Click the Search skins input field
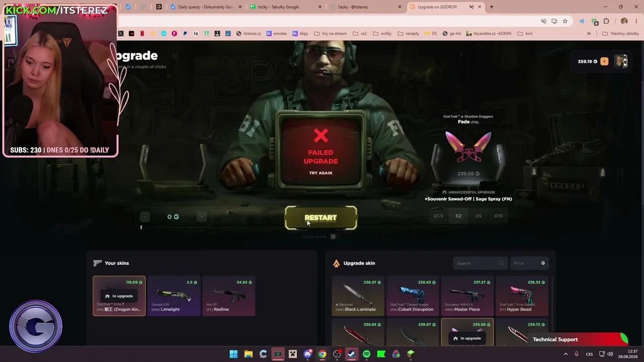 coord(479,263)
